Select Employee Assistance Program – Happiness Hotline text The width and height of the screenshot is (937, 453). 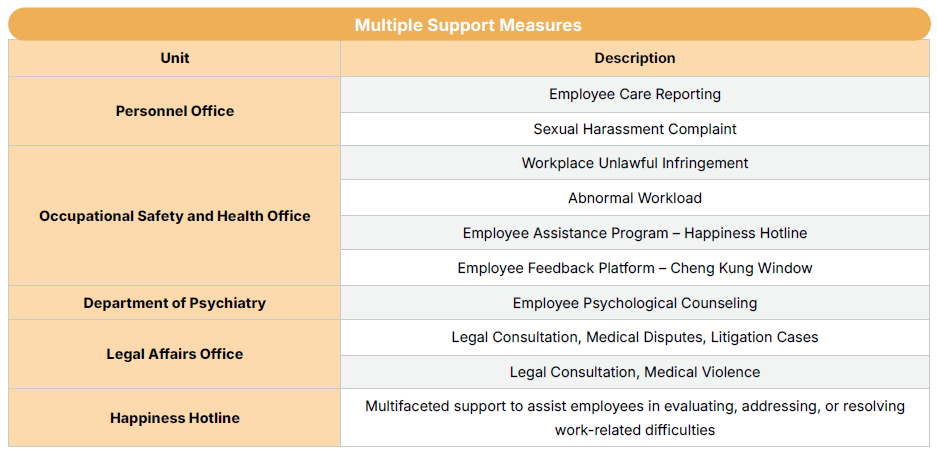click(634, 233)
